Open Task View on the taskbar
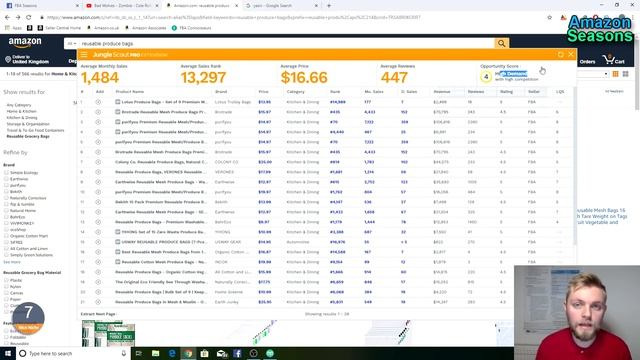This screenshot has width=640, height=360. tap(139, 353)
